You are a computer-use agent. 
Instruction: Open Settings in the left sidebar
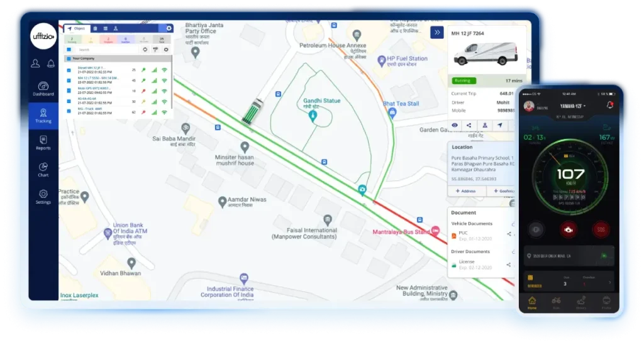click(43, 197)
